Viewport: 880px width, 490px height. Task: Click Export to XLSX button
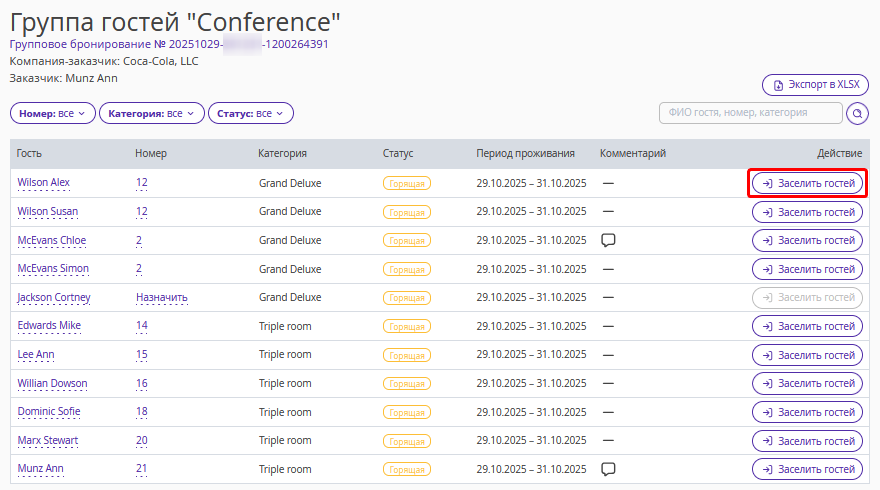tap(816, 85)
